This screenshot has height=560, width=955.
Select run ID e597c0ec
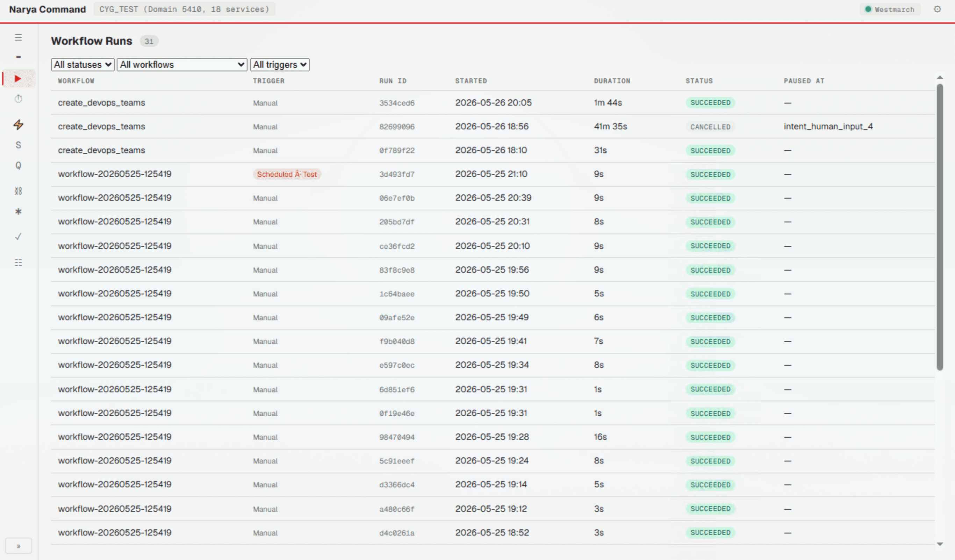point(397,365)
